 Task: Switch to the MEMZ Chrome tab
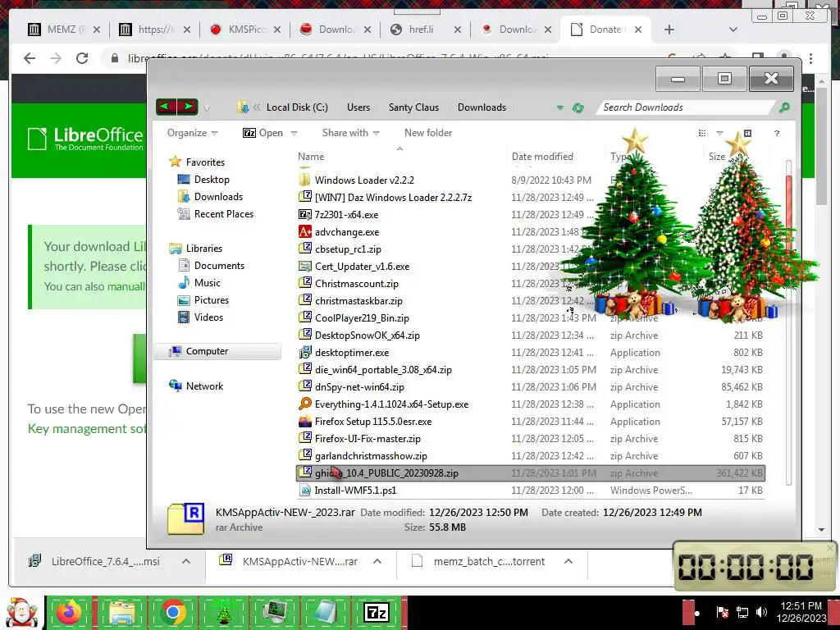coord(64,30)
